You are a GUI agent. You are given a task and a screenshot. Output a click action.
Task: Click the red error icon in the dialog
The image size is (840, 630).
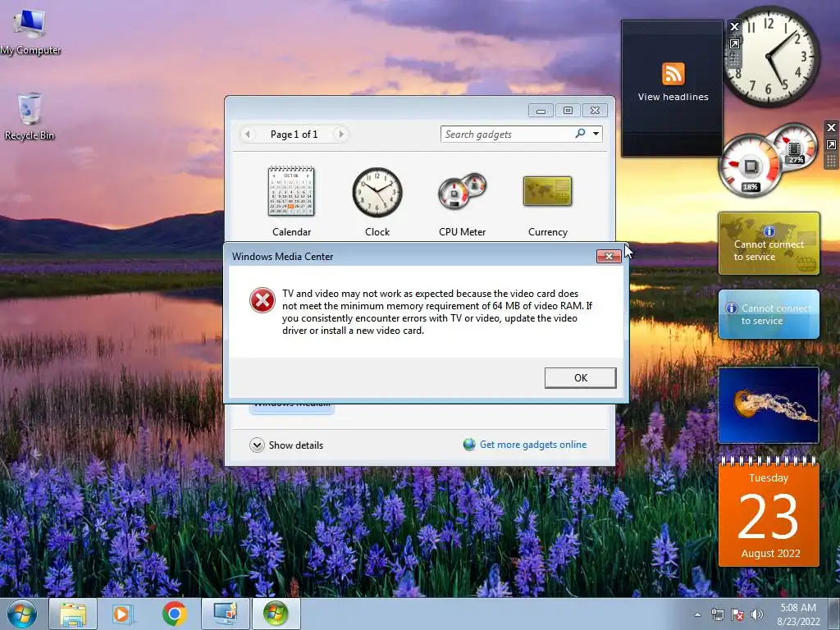pos(262,300)
